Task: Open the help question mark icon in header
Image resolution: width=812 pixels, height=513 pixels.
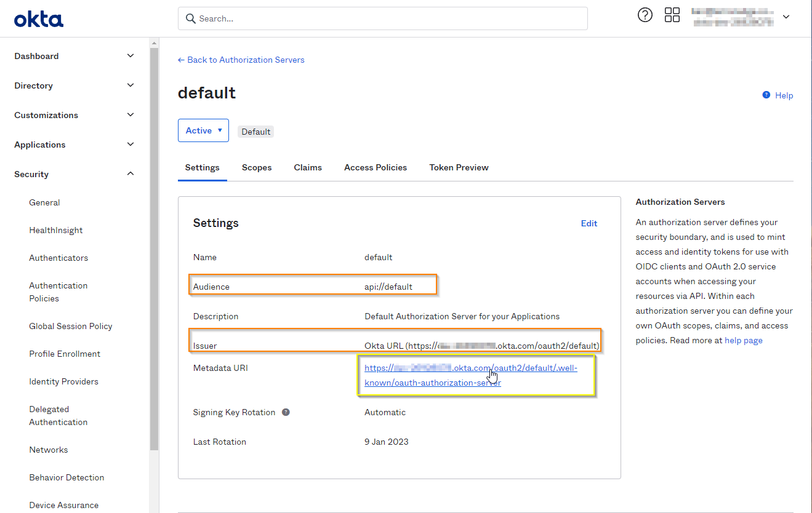Action: pyautogui.click(x=645, y=15)
